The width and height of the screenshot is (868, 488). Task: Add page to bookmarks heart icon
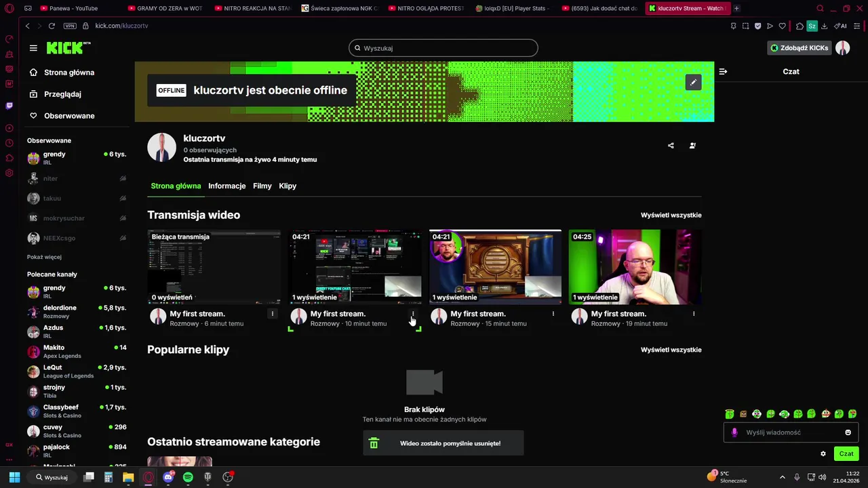click(x=782, y=26)
